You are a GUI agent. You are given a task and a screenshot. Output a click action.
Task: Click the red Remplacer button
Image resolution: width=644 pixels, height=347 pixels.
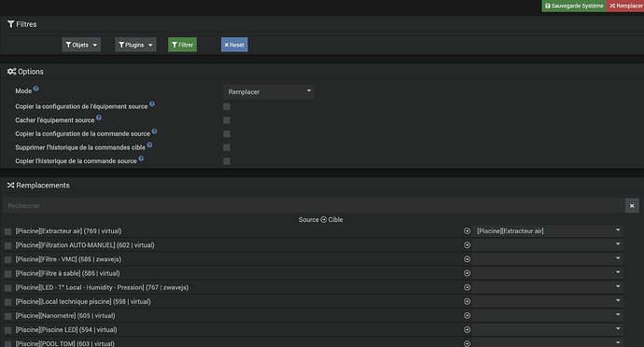625,6
